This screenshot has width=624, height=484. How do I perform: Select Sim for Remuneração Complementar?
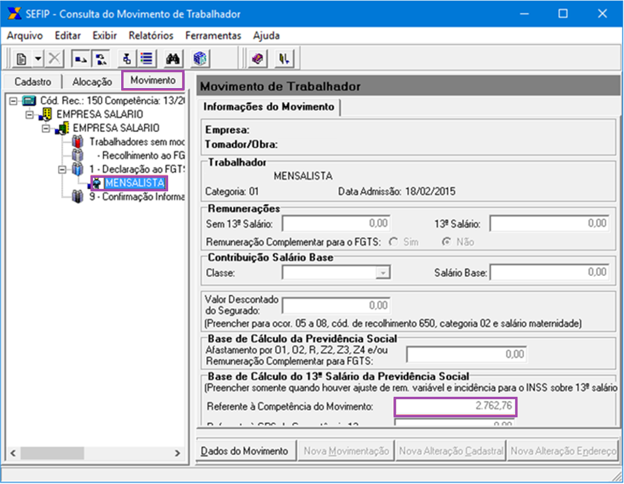point(394,242)
